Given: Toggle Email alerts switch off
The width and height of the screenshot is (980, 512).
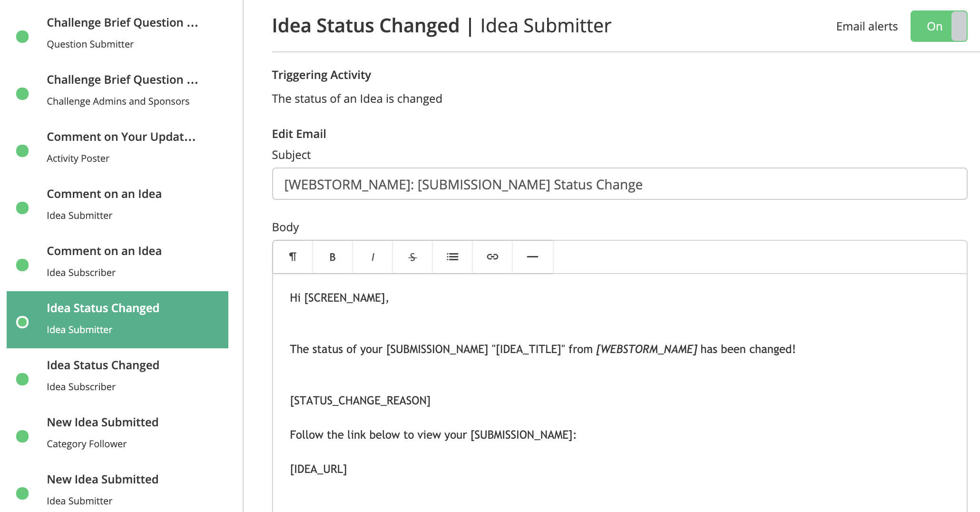Looking at the screenshot, I should point(939,26).
